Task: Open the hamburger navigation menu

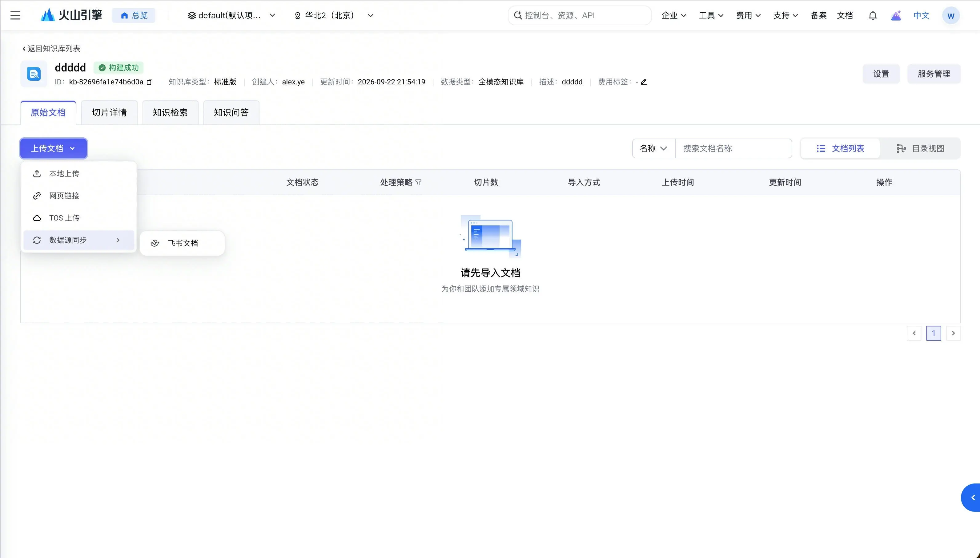Action: coord(15,15)
